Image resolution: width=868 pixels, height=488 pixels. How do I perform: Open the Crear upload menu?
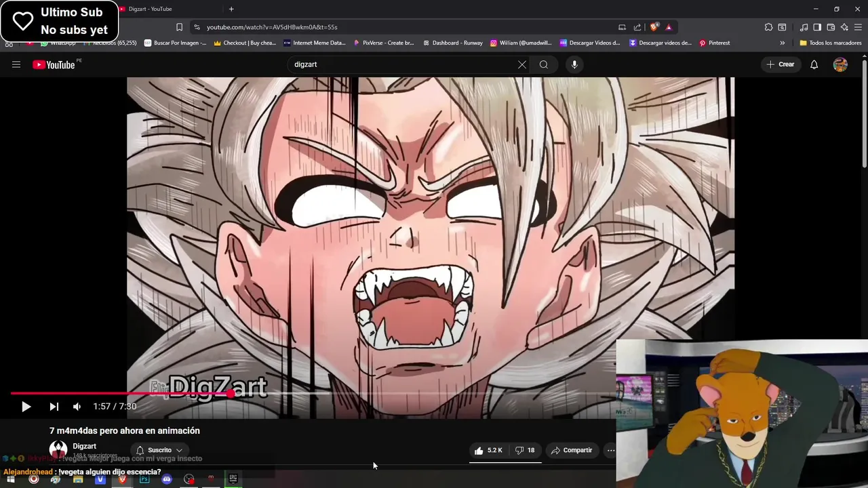click(780, 64)
